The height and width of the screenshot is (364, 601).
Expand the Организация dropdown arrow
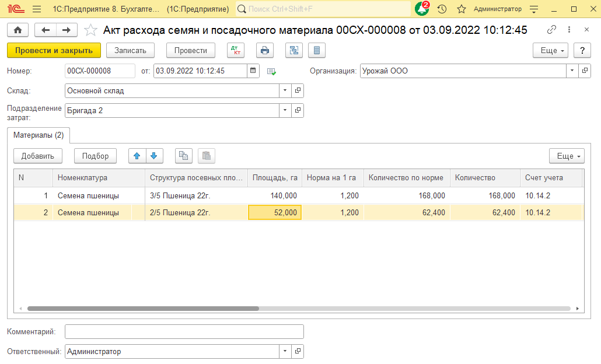click(x=571, y=71)
